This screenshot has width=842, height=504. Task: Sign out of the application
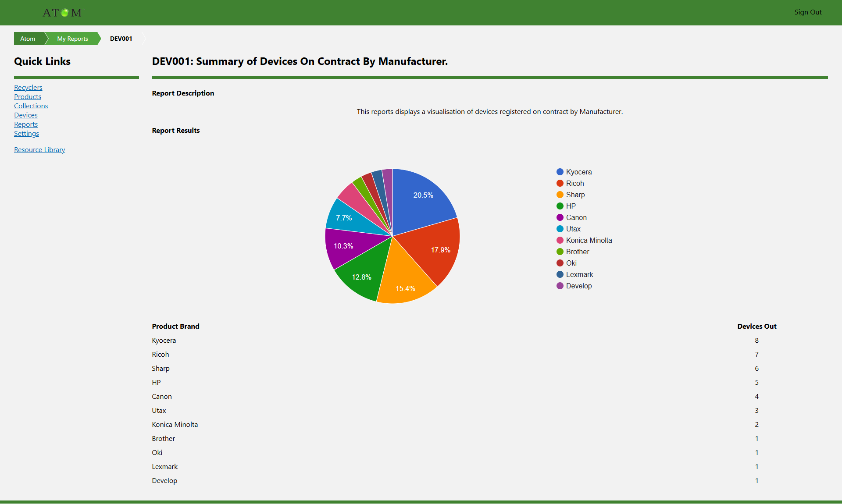click(808, 12)
